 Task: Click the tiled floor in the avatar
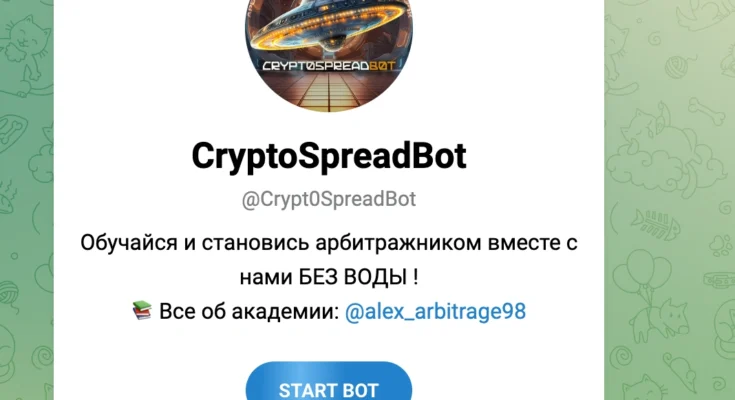328,91
